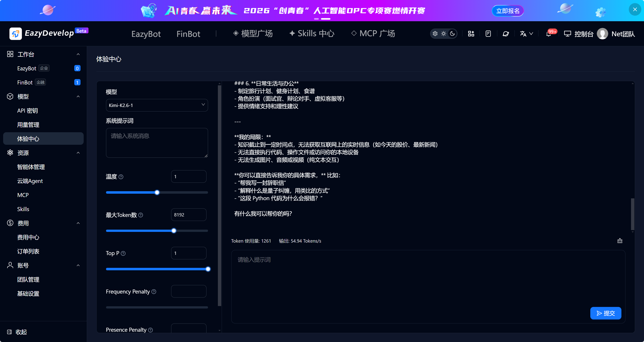
Task: Collapse the 工作台 sidebar section
Action: (78, 54)
